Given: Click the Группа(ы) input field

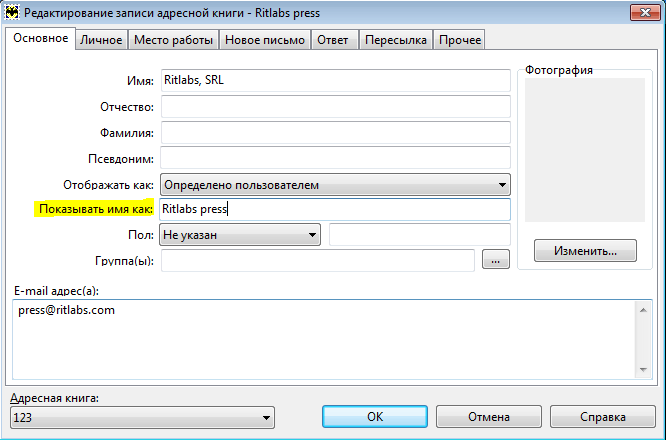Looking at the screenshot, I should coord(318,260).
